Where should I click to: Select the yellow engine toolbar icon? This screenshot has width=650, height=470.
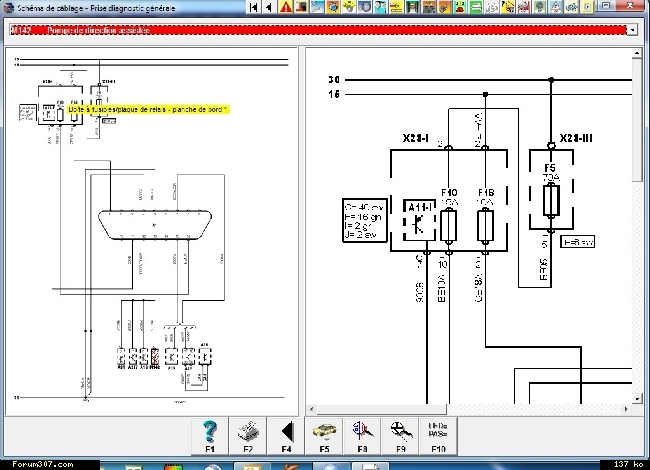click(349, 7)
